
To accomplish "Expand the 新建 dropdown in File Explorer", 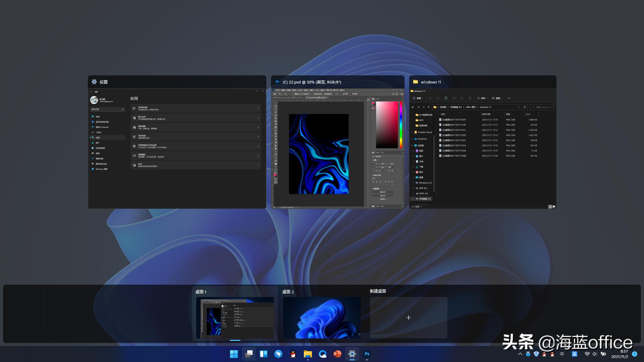I will 419,98.
